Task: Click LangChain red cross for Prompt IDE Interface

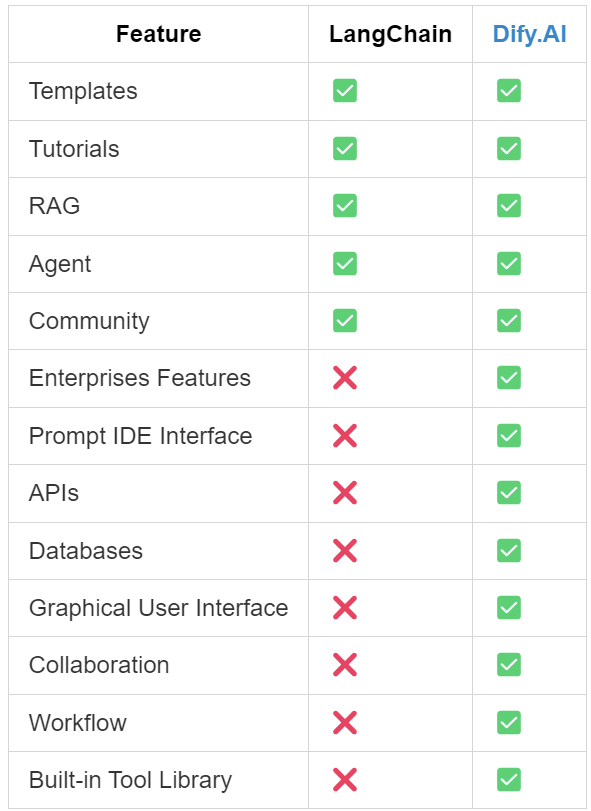Action: (345, 435)
